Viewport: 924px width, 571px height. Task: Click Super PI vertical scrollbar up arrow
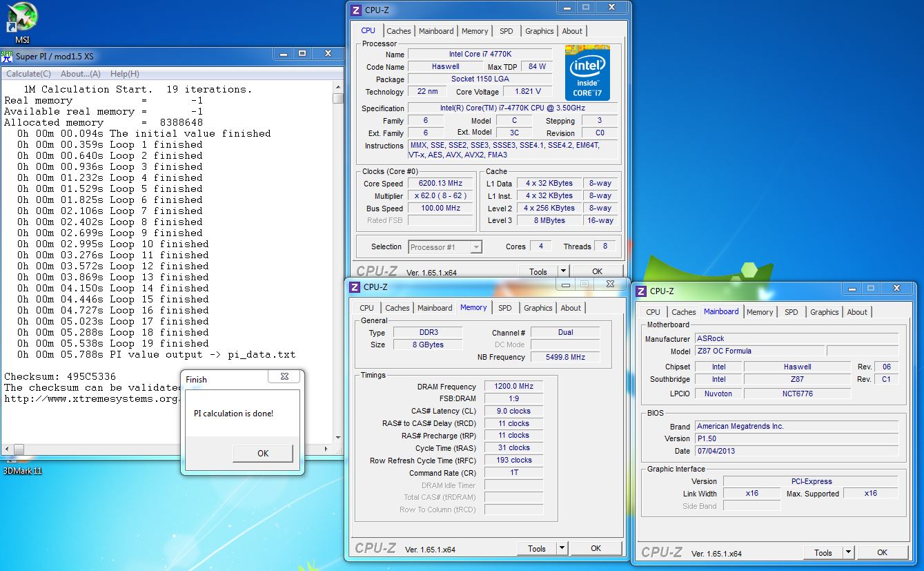(x=338, y=88)
